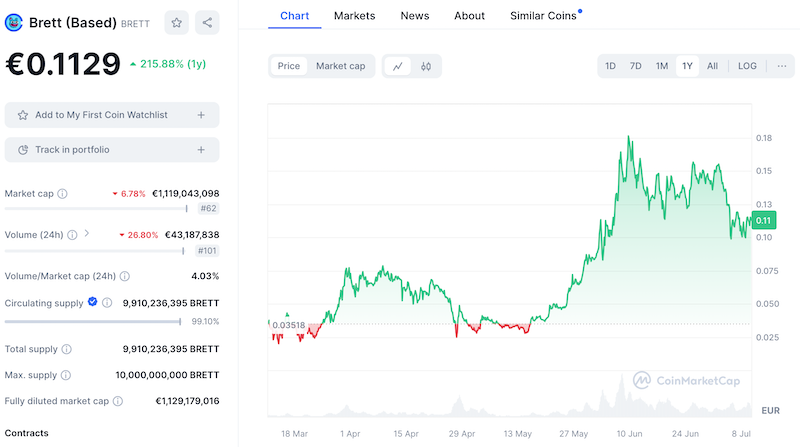Click the star icon in watchlist button
800x447 pixels.
[23, 115]
